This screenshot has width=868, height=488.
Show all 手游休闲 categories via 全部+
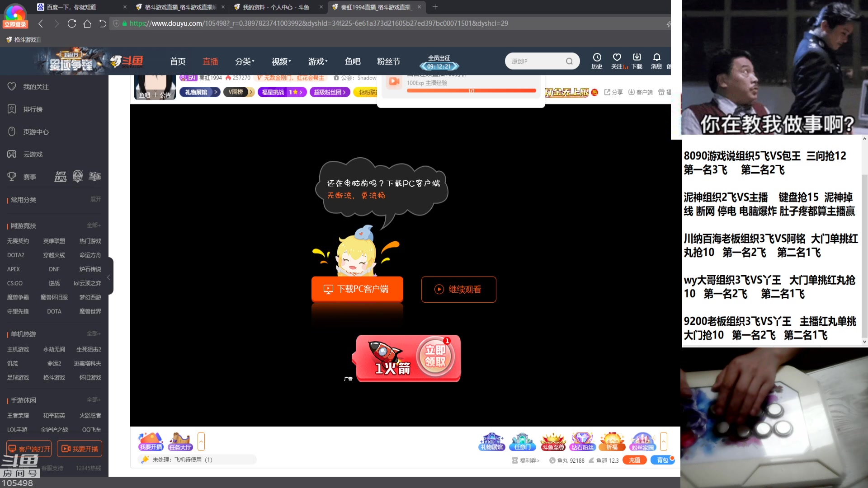pyautogui.click(x=94, y=400)
